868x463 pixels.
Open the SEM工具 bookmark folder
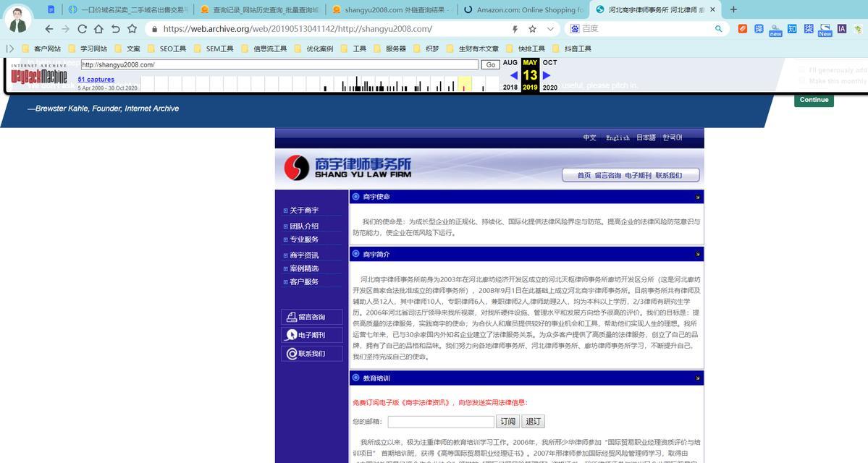[x=214, y=48]
